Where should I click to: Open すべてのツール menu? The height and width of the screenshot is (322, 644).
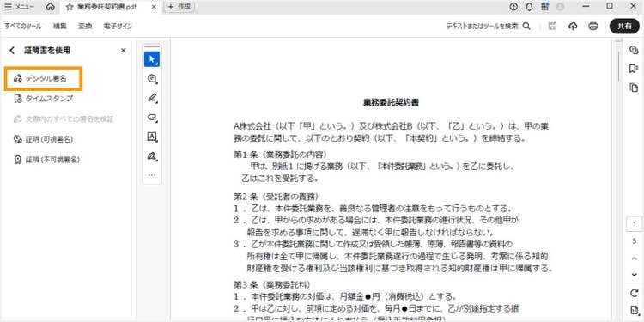tap(23, 26)
